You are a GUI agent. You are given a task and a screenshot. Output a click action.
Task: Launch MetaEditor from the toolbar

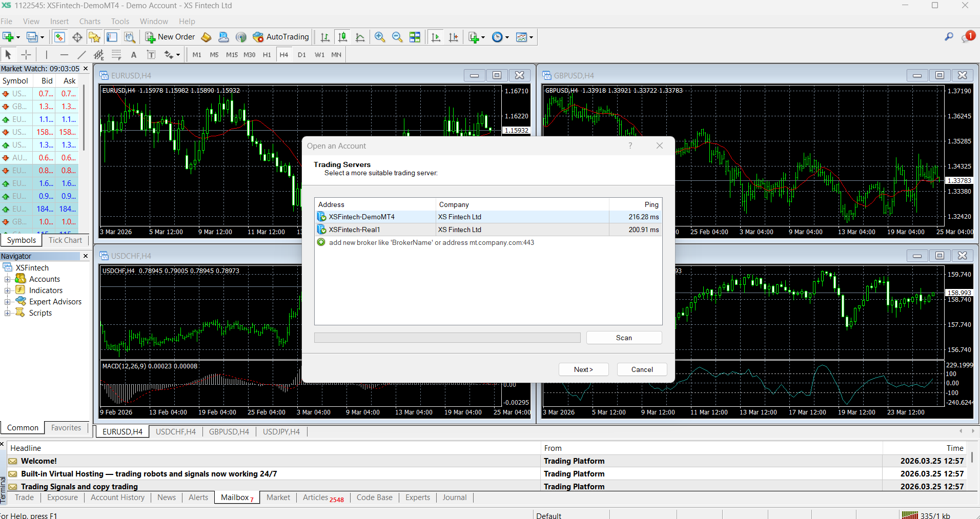coord(206,37)
